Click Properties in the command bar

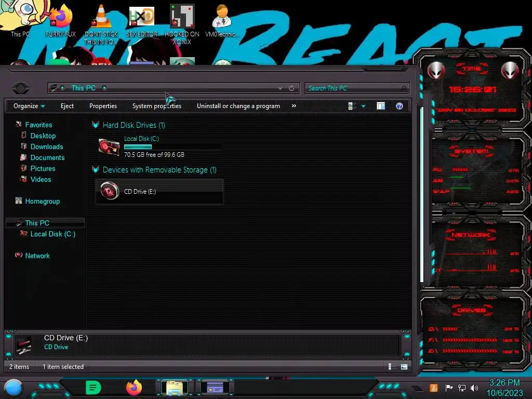tap(103, 106)
